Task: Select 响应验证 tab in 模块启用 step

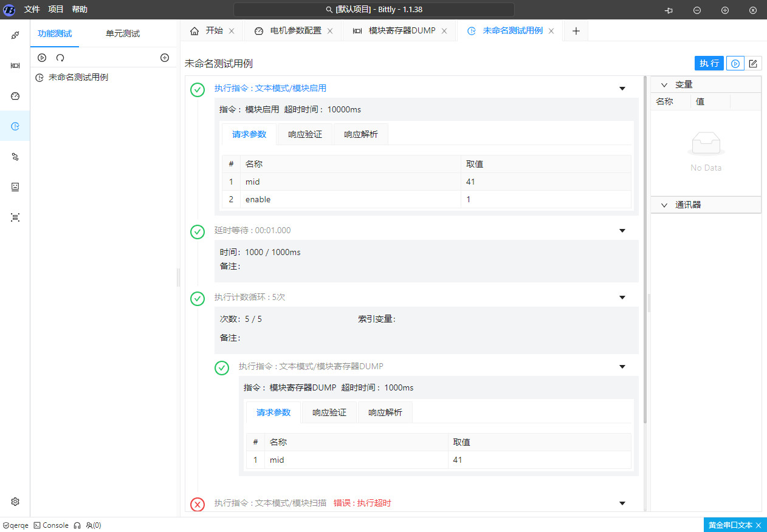Action: point(305,135)
